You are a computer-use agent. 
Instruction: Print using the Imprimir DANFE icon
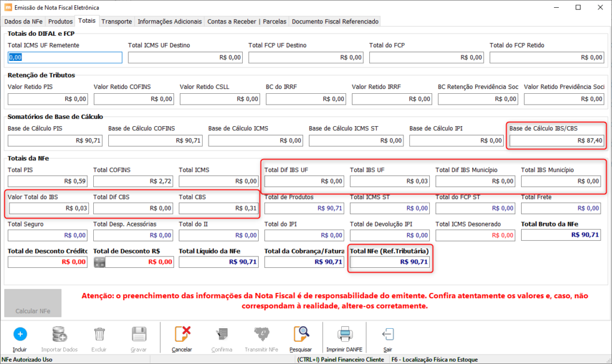click(344, 334)
